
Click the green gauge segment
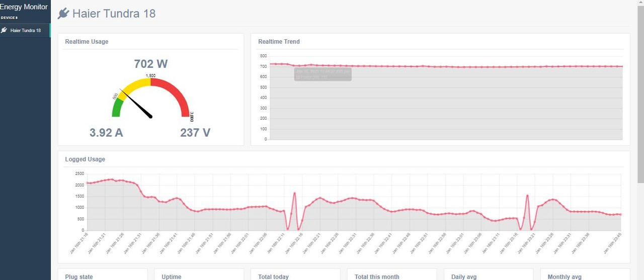point(117,108)
